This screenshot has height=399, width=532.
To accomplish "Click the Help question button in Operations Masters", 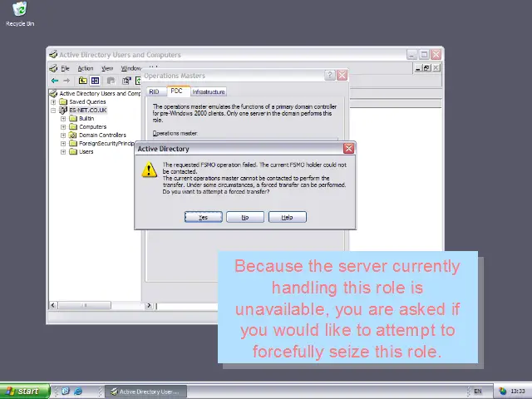I will [330, 76].
